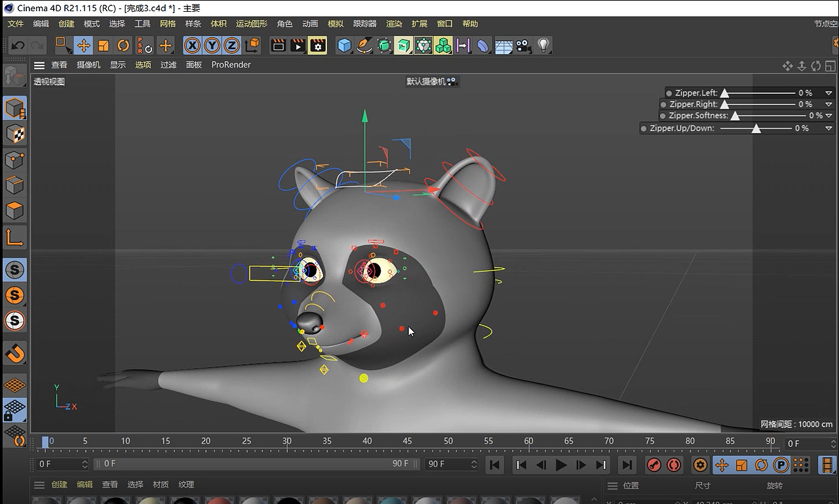Switch to Polygons mode

click(14, 211)
